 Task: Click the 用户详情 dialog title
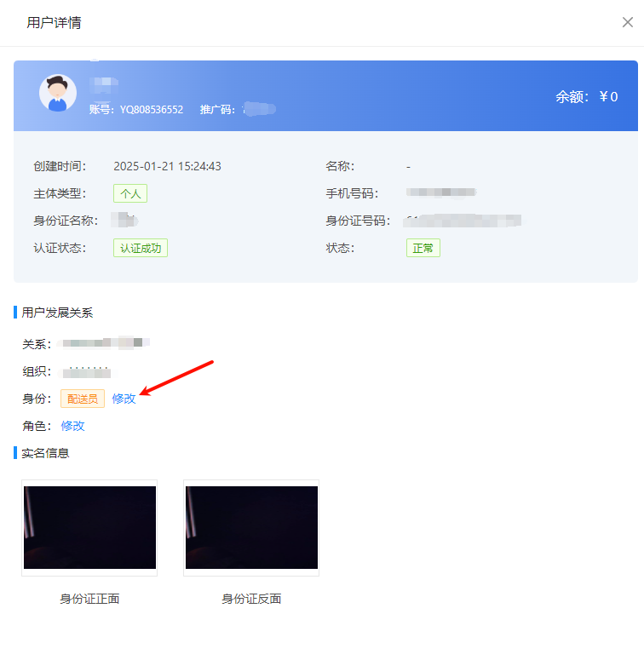point(54,23)
